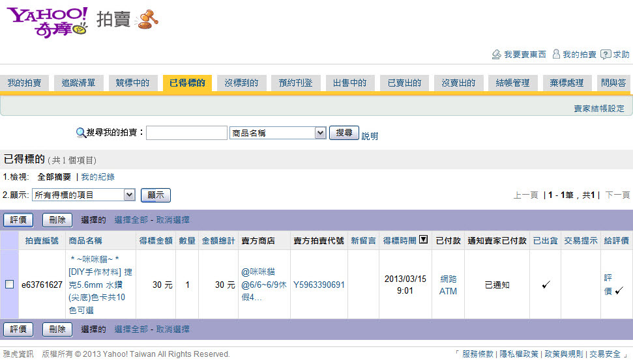This screenshot has width=633, height=364.
Task: Click the bottom 評價 button
Action: [x=18, y=329]
